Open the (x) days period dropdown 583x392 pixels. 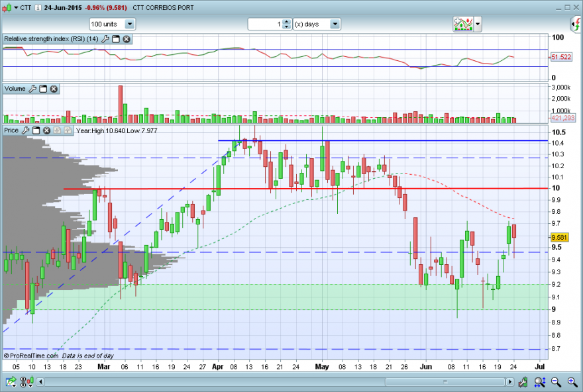pyautogui.click(x=317, y=24)
